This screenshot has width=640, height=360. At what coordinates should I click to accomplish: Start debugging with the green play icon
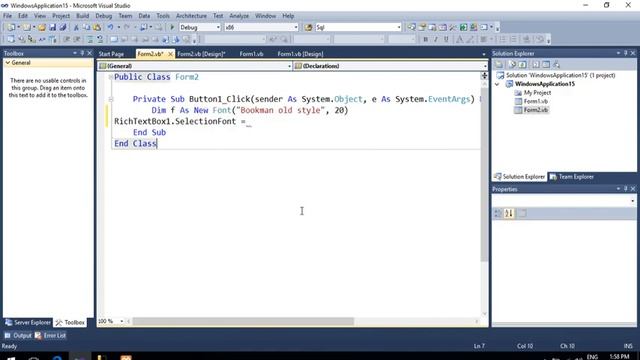tap(172, 27)
